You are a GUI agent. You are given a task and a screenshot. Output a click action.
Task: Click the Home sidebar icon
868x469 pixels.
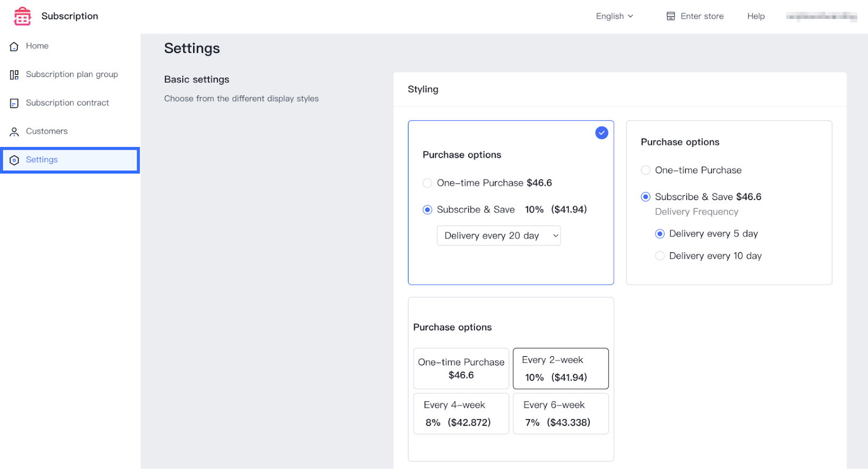click(15, 47)
